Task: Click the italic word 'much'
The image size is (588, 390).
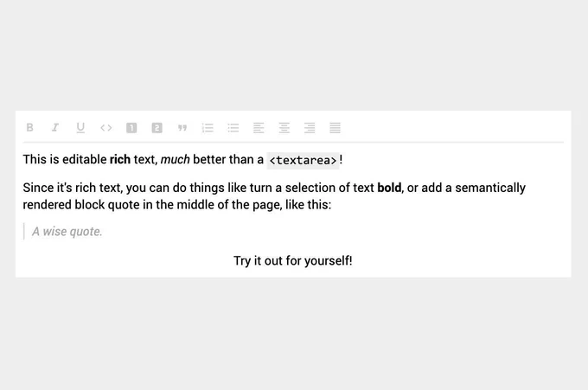Action: click(x=176, y=159)
